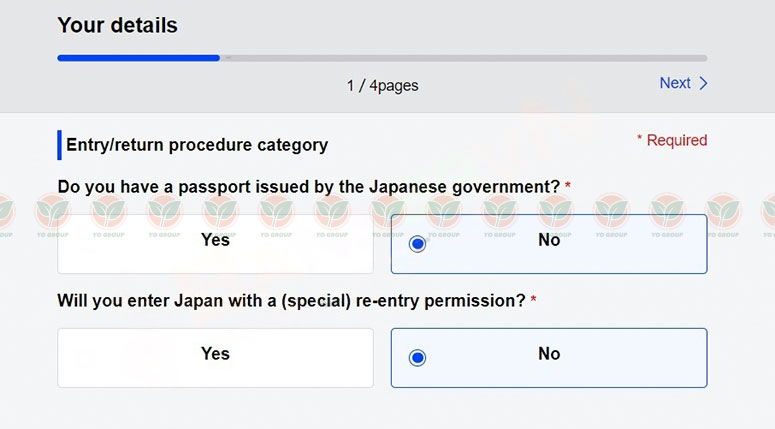This screenshot has width=775, height=429.
Task: Click the 'Entry/return procedure category' section heading
Action: click(x=197, y=145)
